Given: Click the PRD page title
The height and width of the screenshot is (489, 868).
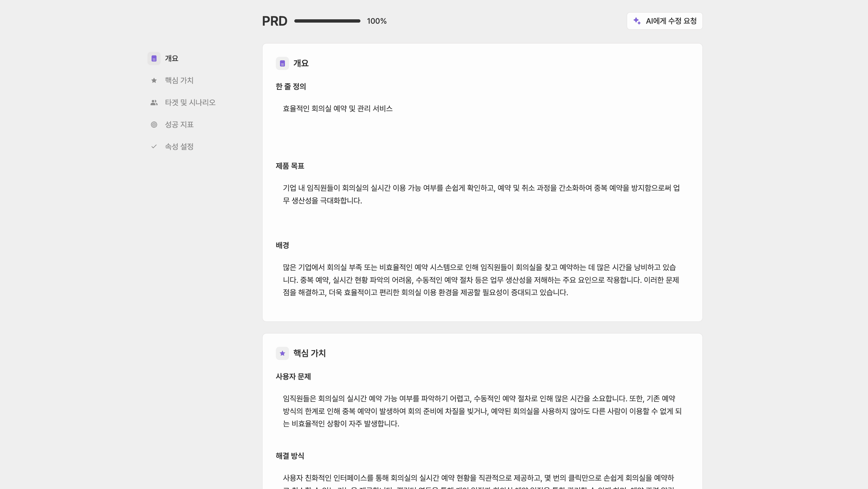Looking at the screenshot, I should [x=275, y=21].
